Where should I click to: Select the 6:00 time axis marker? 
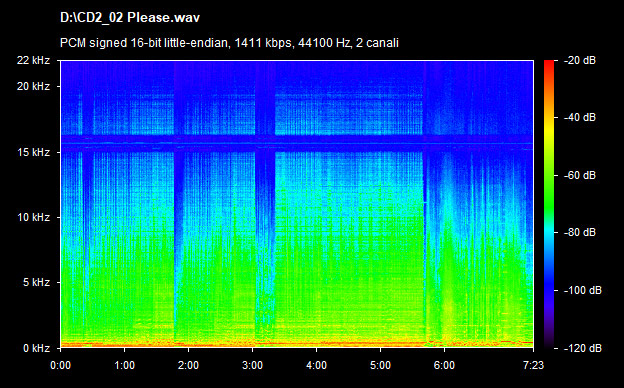coord(445,365)
